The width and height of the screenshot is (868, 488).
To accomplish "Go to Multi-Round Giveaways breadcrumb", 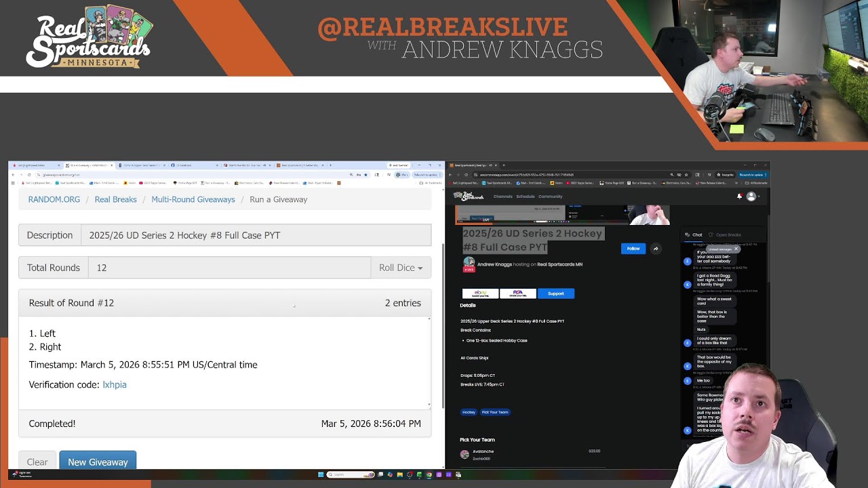I will (193, 199).
